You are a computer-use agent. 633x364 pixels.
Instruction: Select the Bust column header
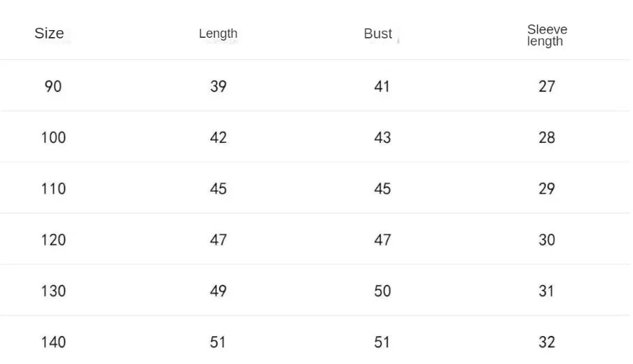coord(378,34)
